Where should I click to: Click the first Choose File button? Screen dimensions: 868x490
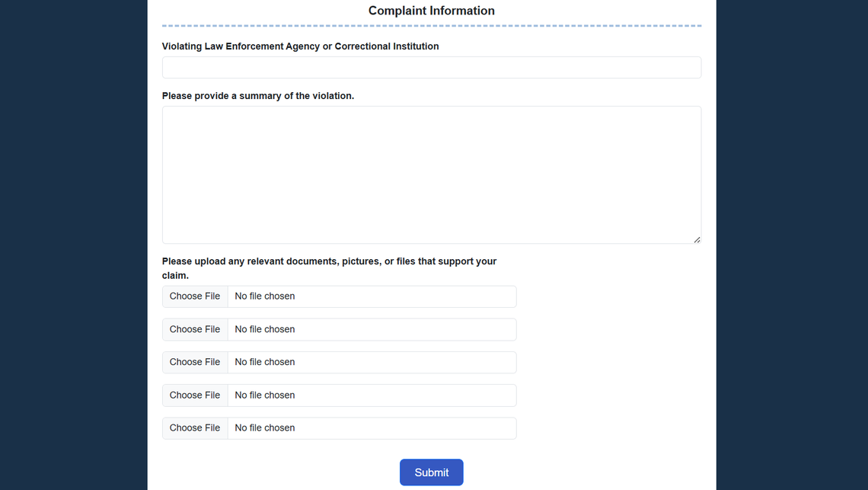tap(194, 296)
